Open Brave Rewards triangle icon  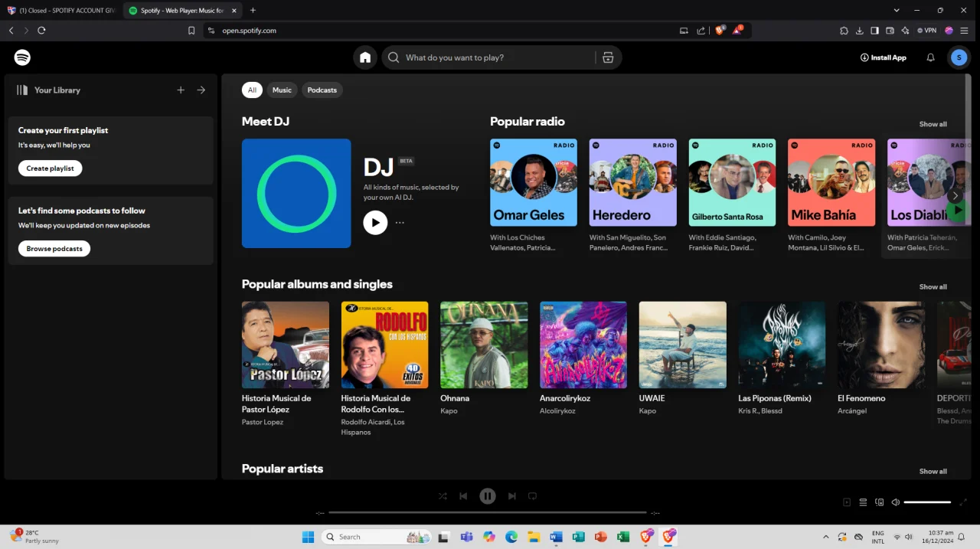coord(737,31)
